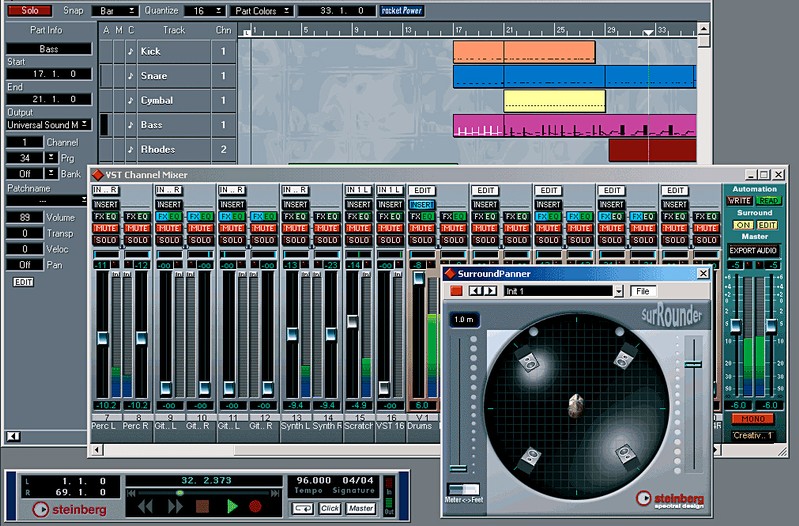Click the front-left speaker in SurroundPanner
799x526 pixels.
[x=529, y=361]
